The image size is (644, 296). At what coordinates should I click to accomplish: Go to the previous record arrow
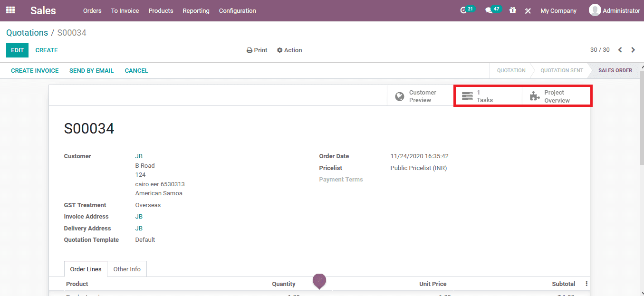click(x=620, y=50)
